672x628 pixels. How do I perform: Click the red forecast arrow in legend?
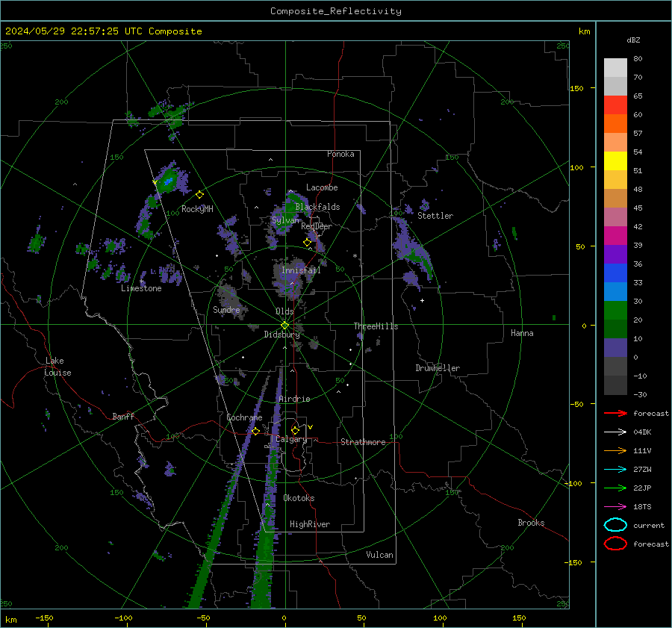tap(615, 413)
